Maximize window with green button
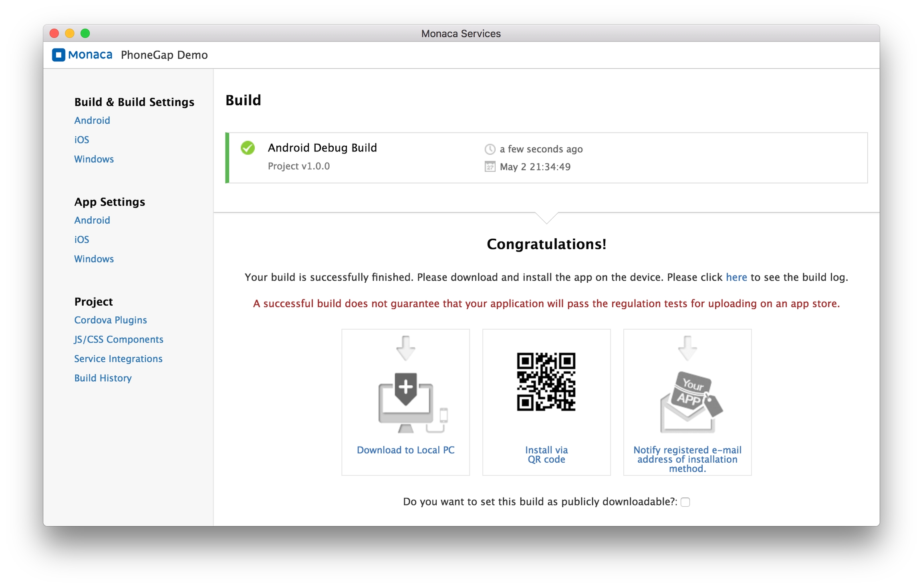 (85, 33)
